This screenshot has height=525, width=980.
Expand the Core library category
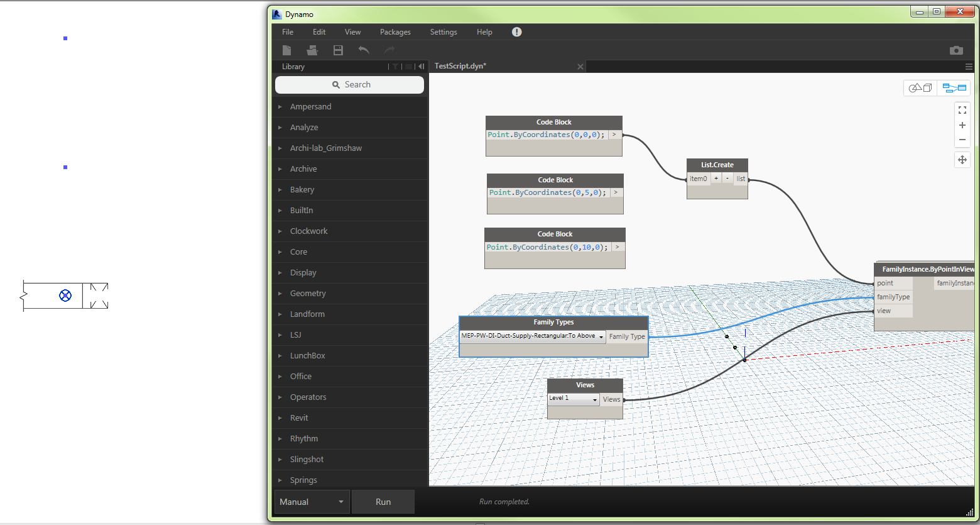point(351,252)
